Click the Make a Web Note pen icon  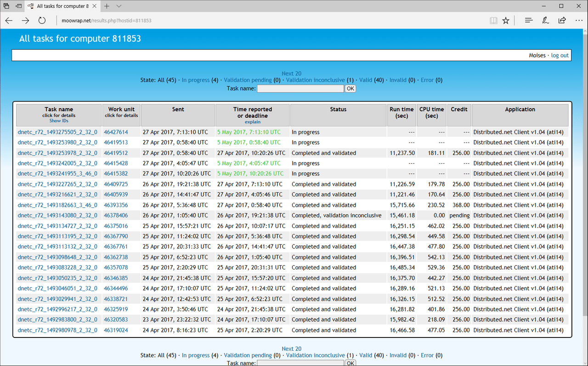pyautogui.click(x=545, y=21)
